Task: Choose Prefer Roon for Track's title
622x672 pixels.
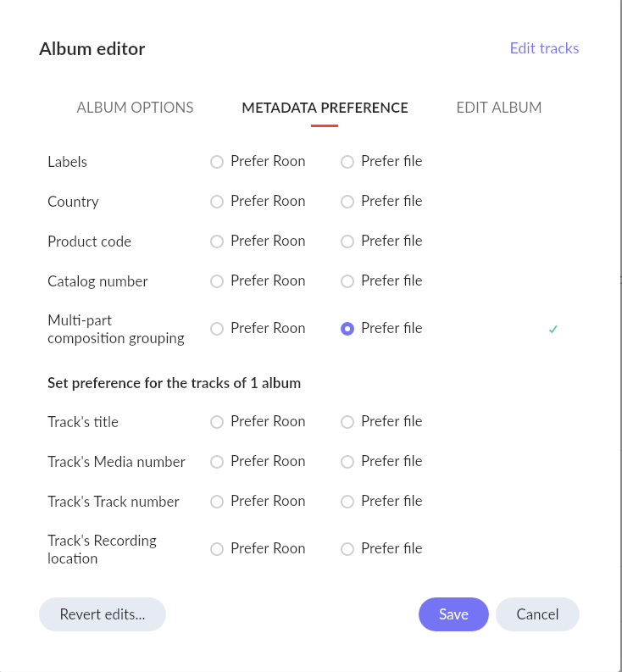Action: [x=217, y=422]
